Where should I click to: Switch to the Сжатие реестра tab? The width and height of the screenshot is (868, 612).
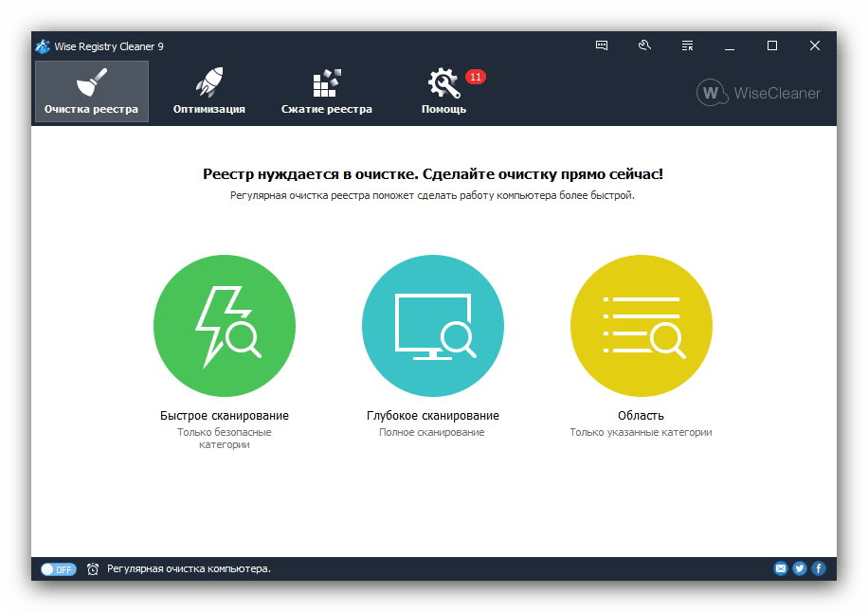tap(325, 107)
